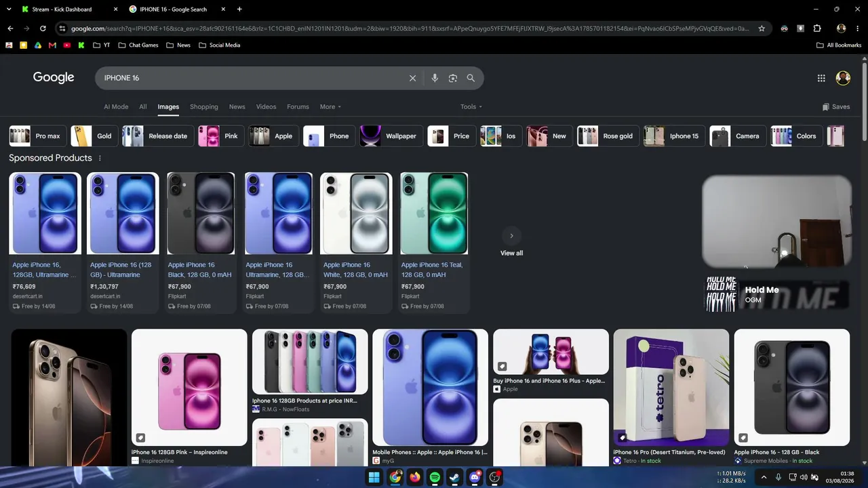The image size is (868, 488).
Task: Expand the More search categories dropdown
Action: (330, 106)
